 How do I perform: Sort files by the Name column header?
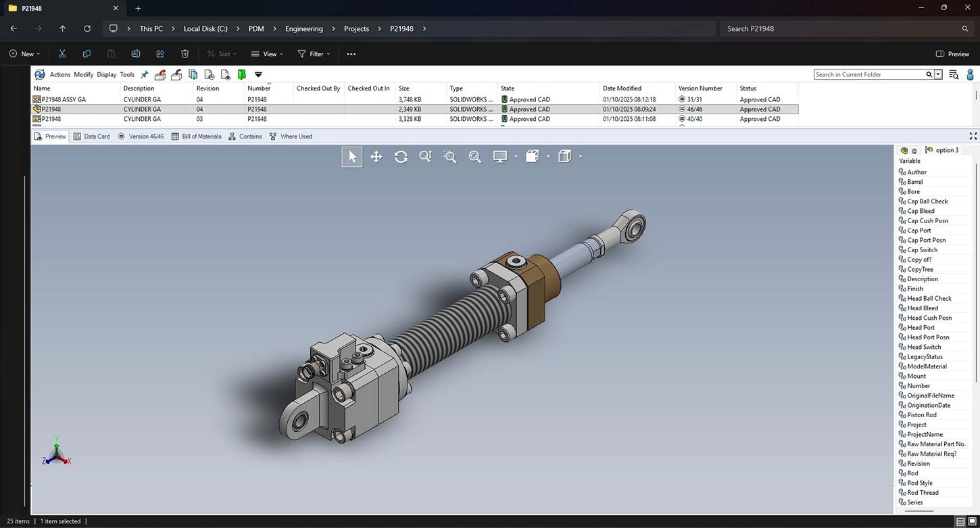[x=42, y=89]
